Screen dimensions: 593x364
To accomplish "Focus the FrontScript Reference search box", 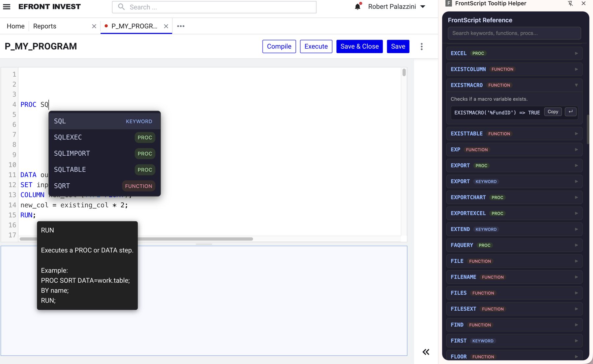I will pos(514,33).
